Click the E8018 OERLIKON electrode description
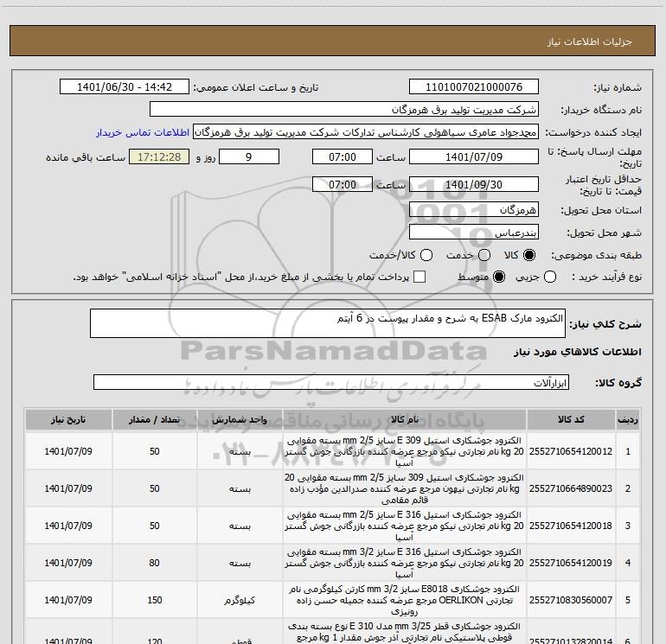666x644 pixels. tap(405, 600)
